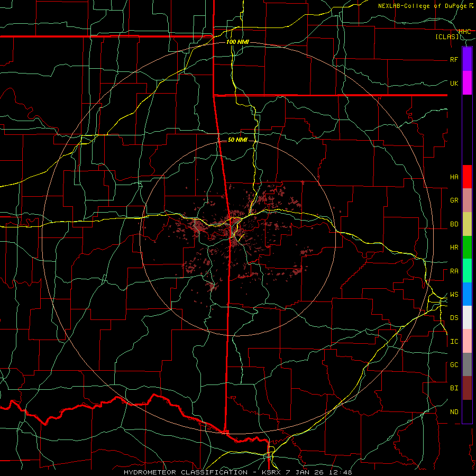
Task: Click the WS blue legend swatch
Action: [x=467, y=294]
